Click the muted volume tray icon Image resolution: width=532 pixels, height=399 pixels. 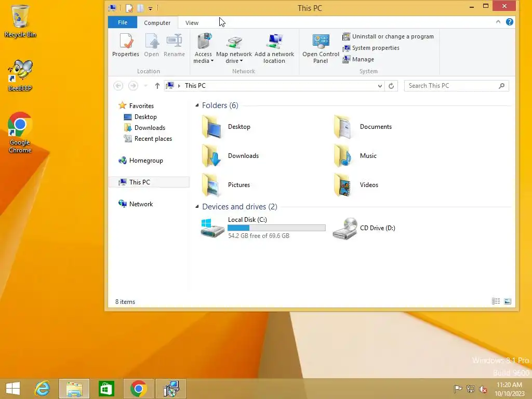coord(483,389)
